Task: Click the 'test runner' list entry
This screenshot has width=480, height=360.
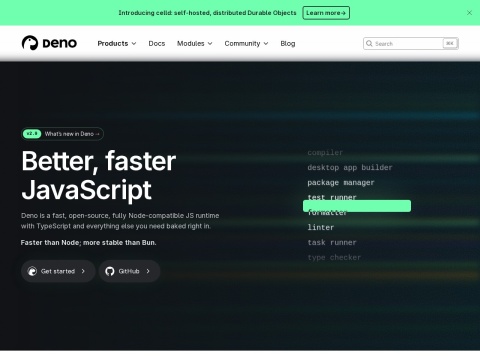Action: tap(332, 197)
